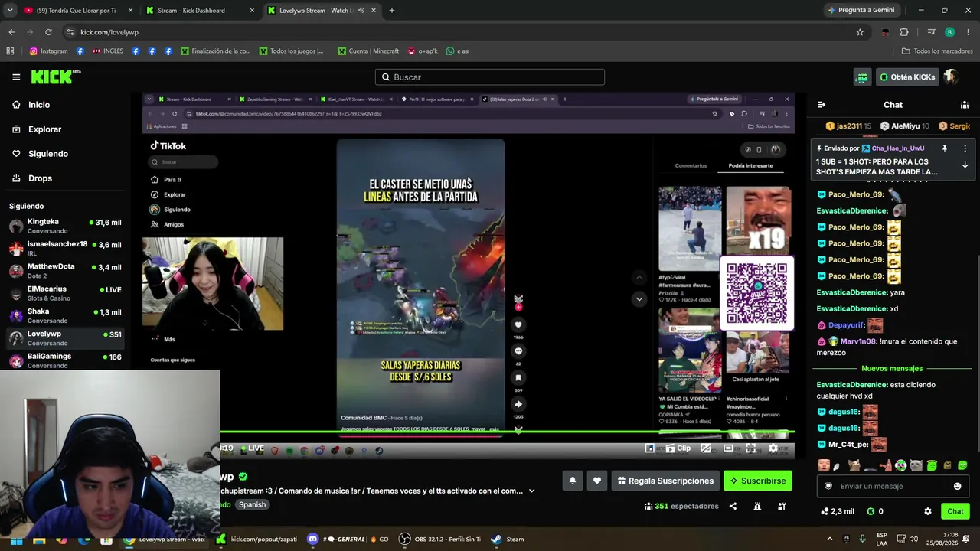The width and height of the screenshot is (980, 551).
Task: Open Chrome tab search dropdown
Action: coord(10,11)
